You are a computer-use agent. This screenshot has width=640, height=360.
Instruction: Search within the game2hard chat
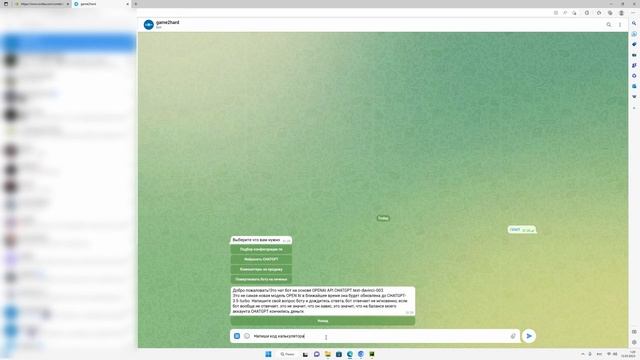(609, 24)
